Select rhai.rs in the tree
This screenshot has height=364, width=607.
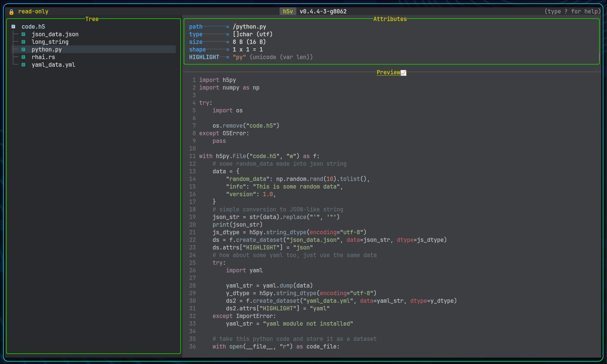(x=43, y=57)
